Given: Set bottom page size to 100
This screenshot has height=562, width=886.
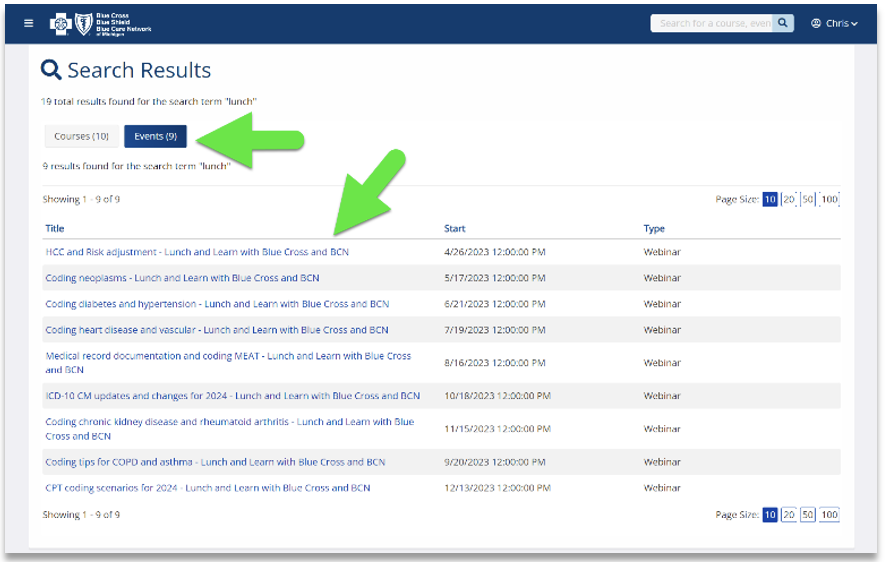Looking at the screenshot, I should pyautogui.click(x=829, y=515).
